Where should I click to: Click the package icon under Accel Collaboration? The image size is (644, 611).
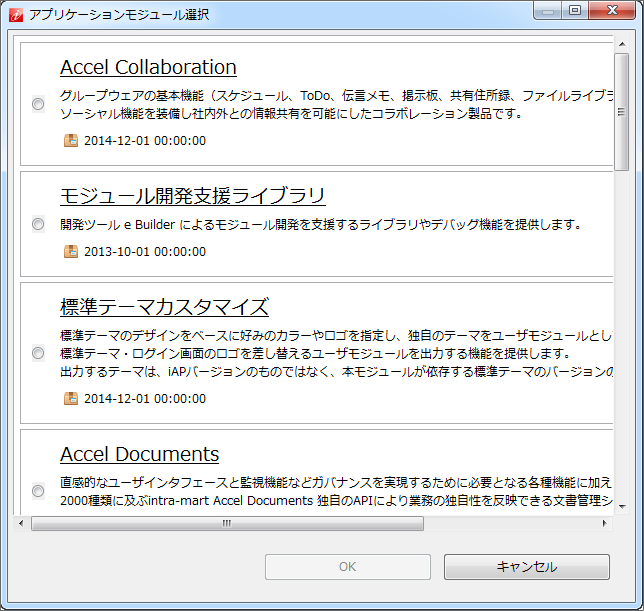[x=71, y=140]
